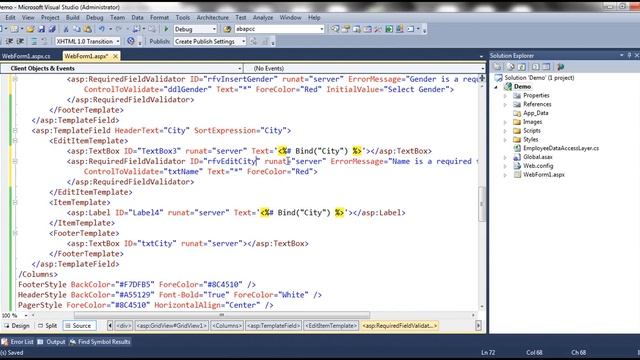Click the Check page for accessibility icon
640x360 pixels.
coord(131,41)
